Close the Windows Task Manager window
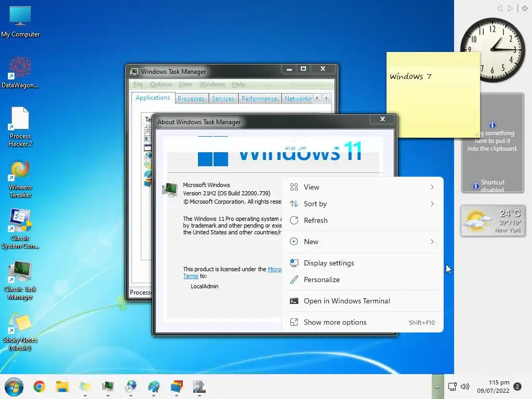This screenshot has height=399, width=532. tap(323, 69)
